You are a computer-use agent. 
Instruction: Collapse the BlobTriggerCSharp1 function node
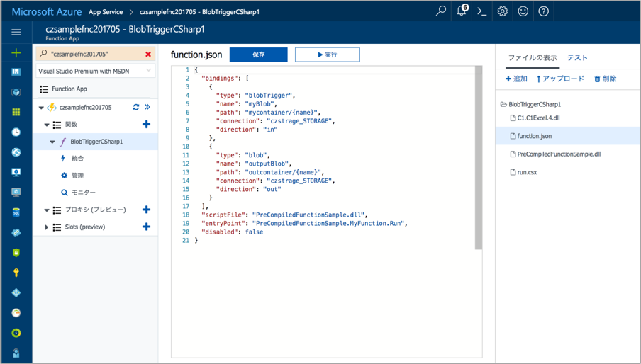[52, 142]
